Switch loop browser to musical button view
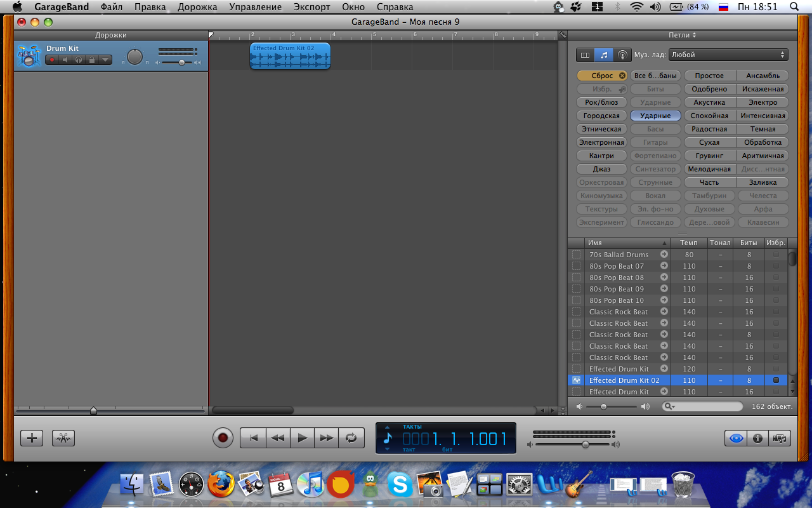812x508 pixels. tap(603, 55)
